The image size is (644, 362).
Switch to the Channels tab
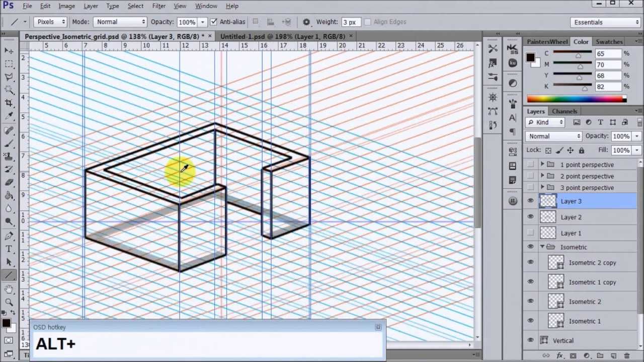pyautogui.click(x=565, y=112)
